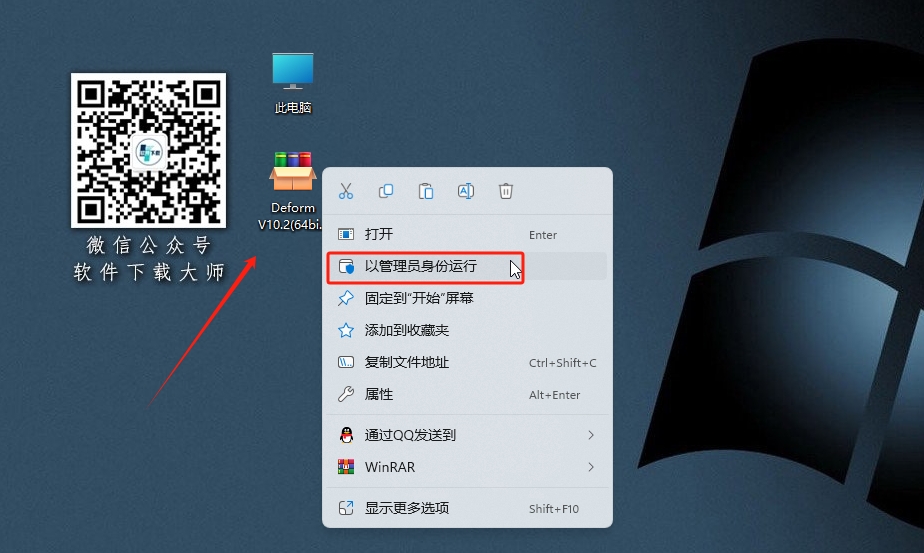
Task: Click the shield icon beside 以管理员身份运行
Action: click(x=346, y=266)
